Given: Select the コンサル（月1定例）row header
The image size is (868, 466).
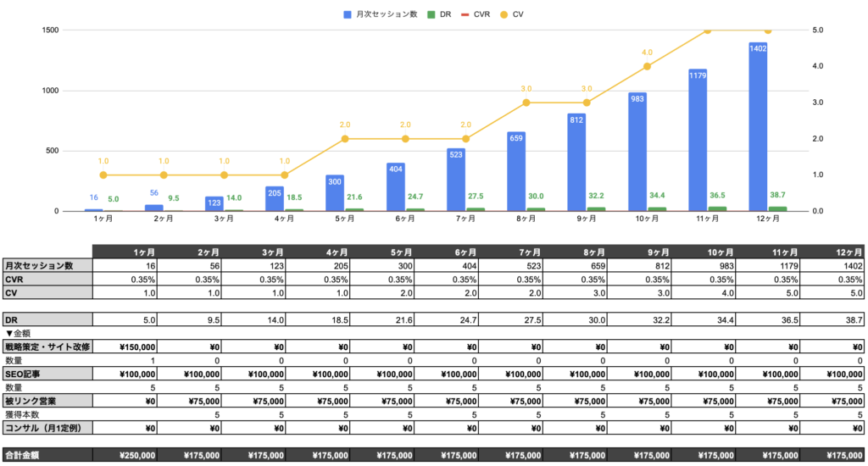Looking at the screenshot, I should pyautogui.click(x=46, y=428).
